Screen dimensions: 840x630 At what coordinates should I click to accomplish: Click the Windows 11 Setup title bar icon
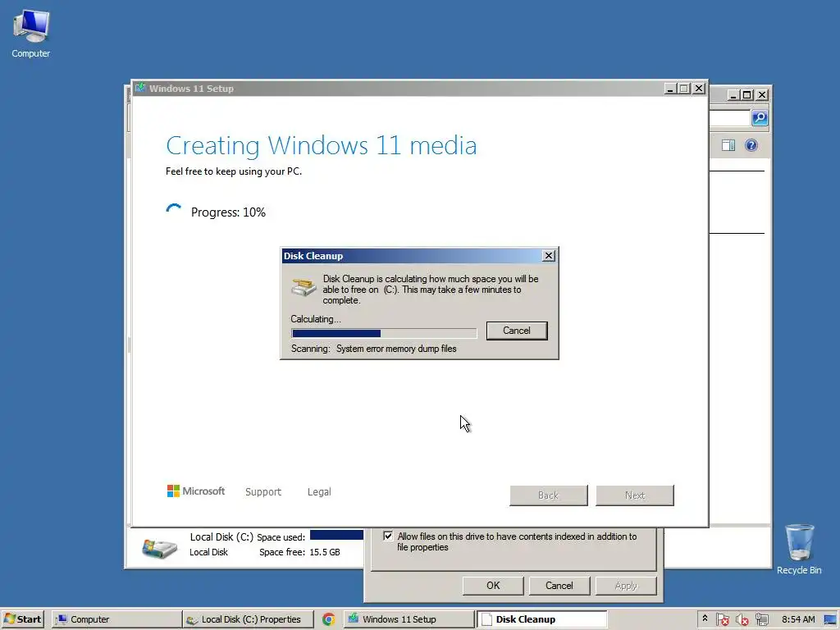coord(140,88)
